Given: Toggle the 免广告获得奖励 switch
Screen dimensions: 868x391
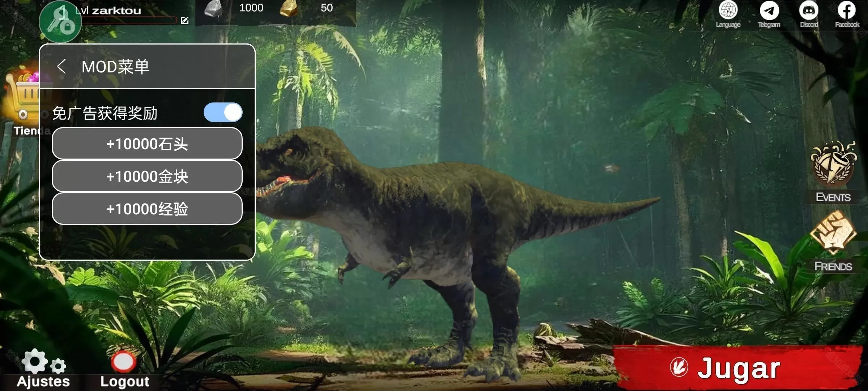Looking at the screenshot, I should pos(223,113).
